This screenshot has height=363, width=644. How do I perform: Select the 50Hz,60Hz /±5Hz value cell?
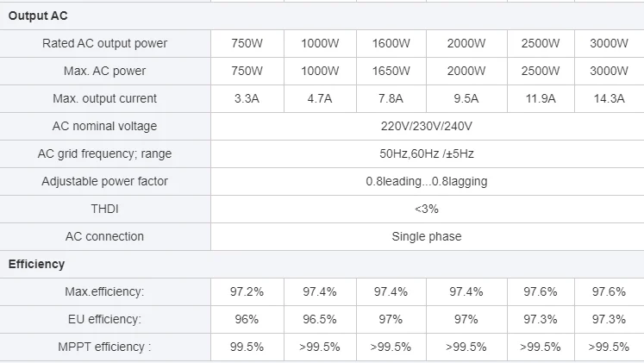coord(426,153)
